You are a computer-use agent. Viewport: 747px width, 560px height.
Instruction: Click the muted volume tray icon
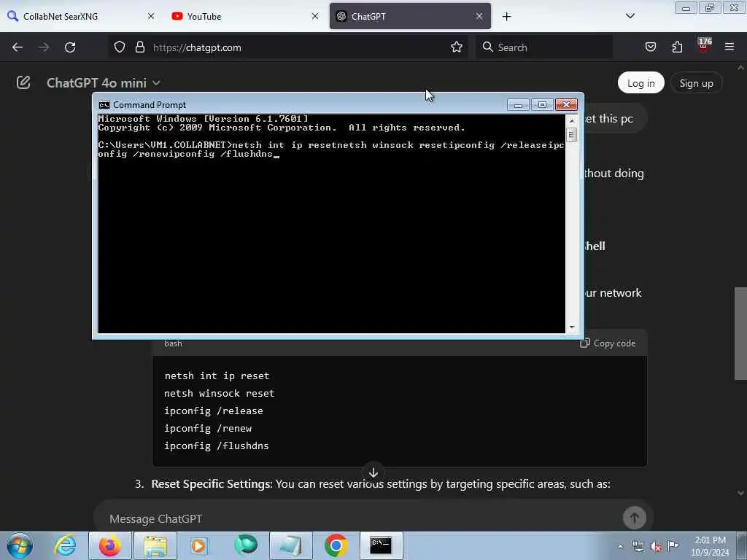click(656, 547)
